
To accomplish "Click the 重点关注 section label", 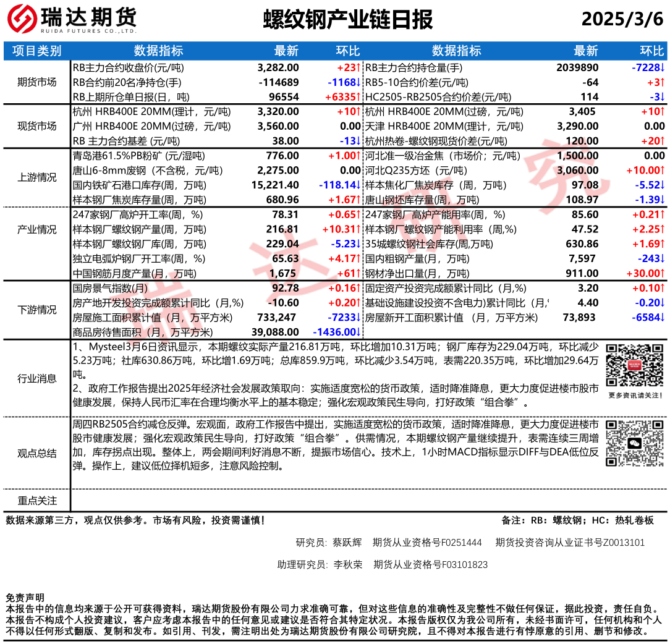I will 36,501.
